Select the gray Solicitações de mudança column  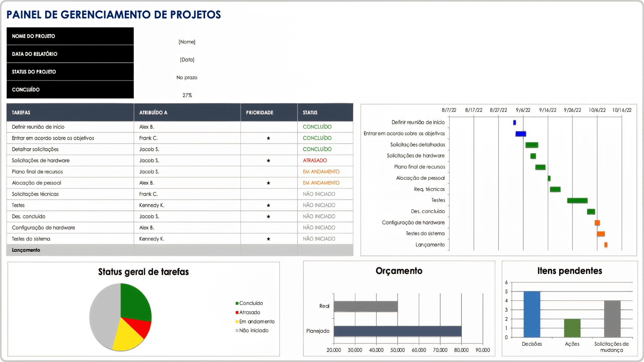click(x=612, y=319)
